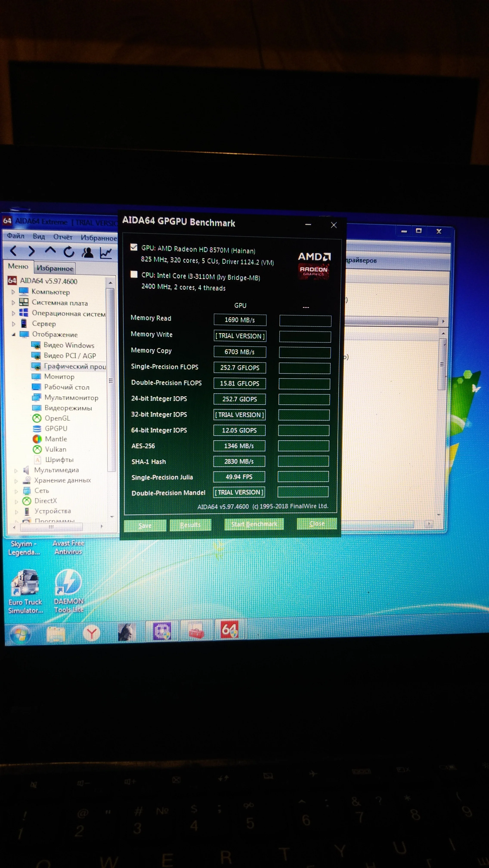Expand the Системная плата tree node
The width and height of the screenshot is (489, 868).
[x=14, y=303]
